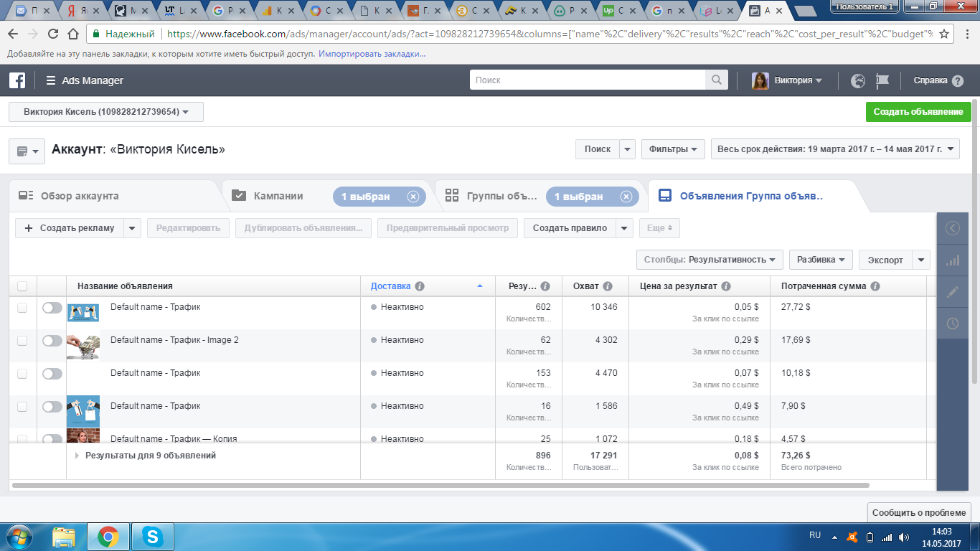Image resolution: width=980 pixels, height=551 pixels.
Task: Open the clock history icon in sidebar
Action: coord(952,324)
